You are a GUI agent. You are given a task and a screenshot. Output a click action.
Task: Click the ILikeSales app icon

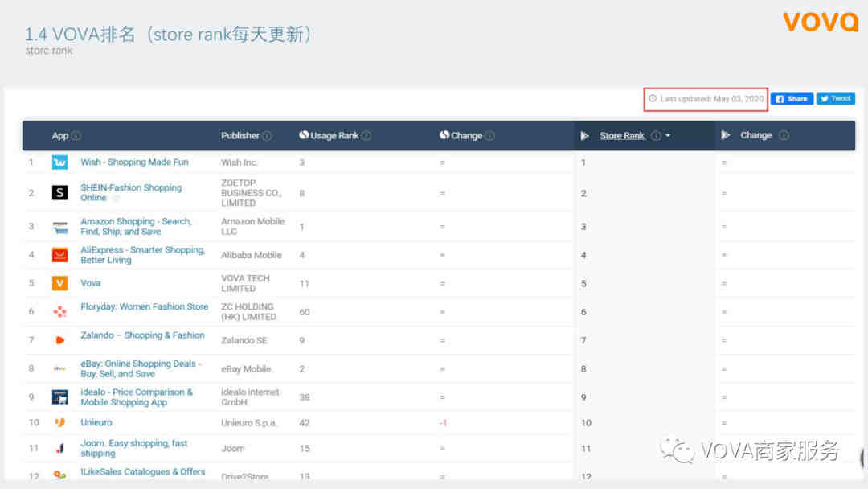59,475
